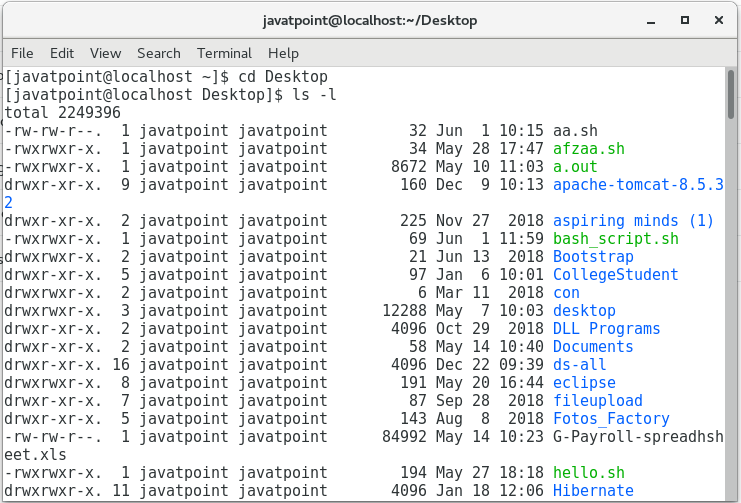
Task: Open the Help menu
Action: [283, 53]
